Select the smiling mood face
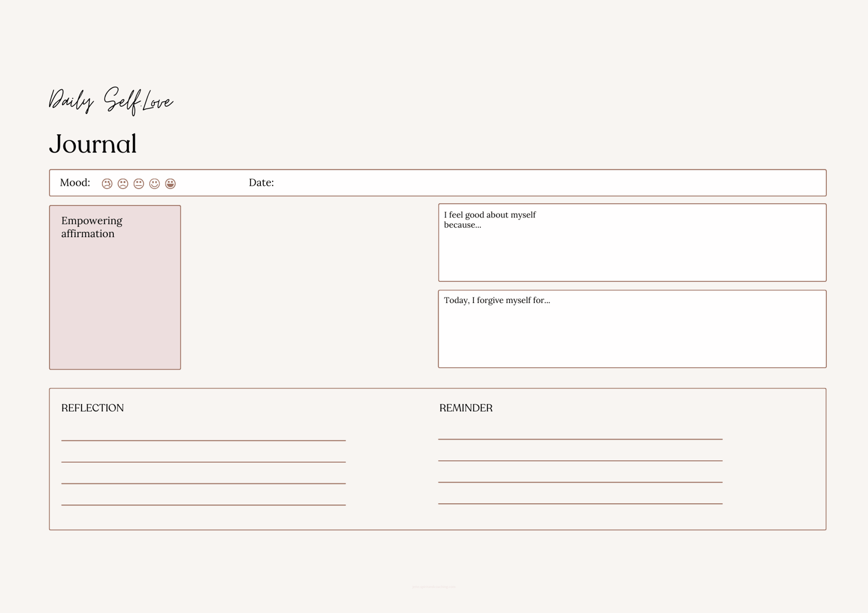 pyautogui.click(x=155, y=183)
